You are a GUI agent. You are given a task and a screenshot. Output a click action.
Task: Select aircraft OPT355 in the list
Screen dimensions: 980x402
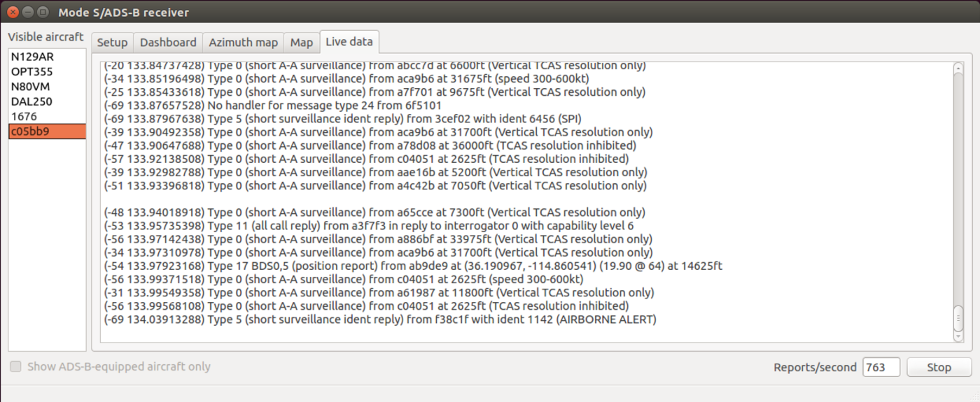(47, 71)
